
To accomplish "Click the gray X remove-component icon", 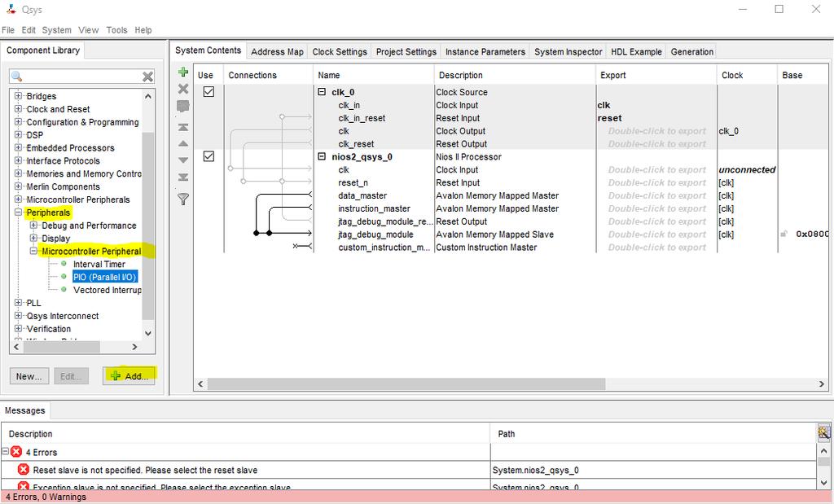I will tap(183, 89).
